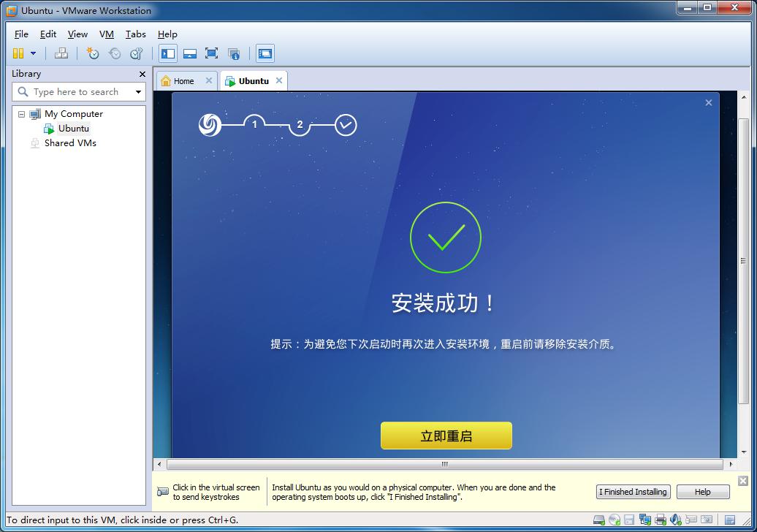Screen dimensions: 757x532
Task: Select My Computer in the library
Action: [73, 114]
